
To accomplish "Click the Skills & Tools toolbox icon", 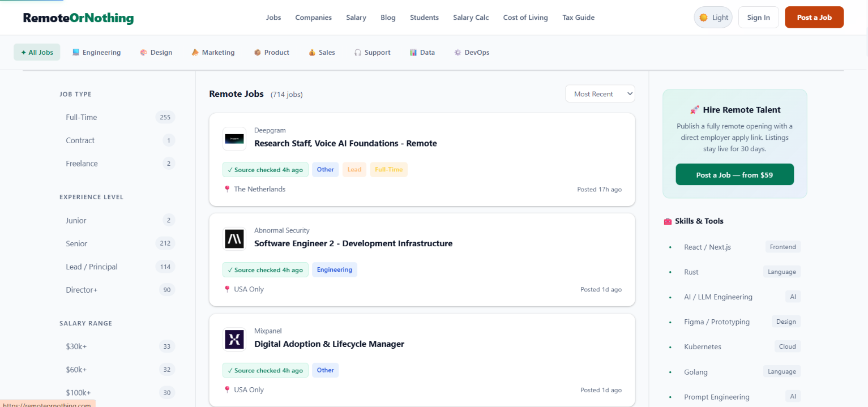I will (x=668, y=221).
